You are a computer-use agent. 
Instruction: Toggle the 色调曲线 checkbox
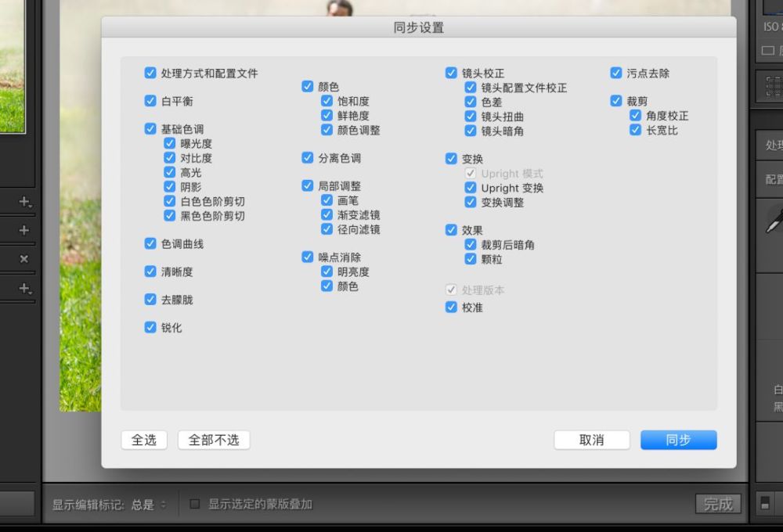click(x=150, y=243)
